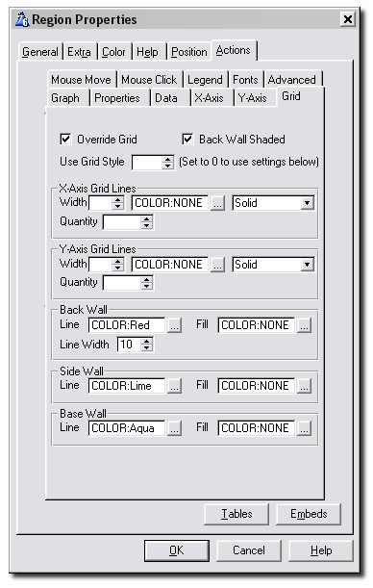373x588 pixels.
Task: Open the Position tab
Action: click(x=188, y=52)
